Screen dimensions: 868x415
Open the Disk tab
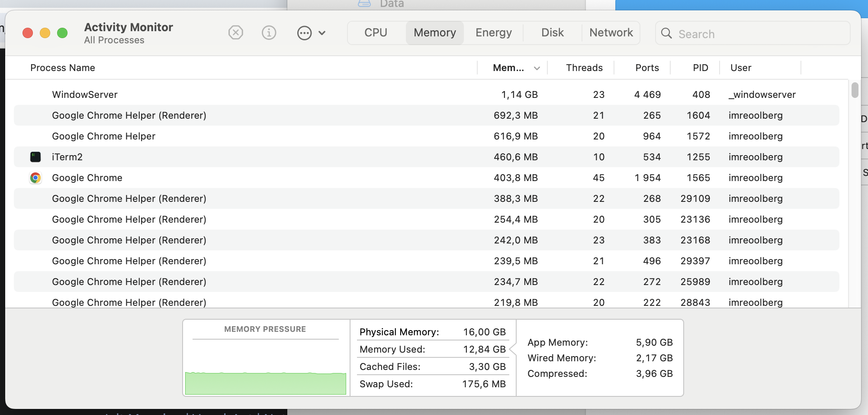[x=553, y=32]
